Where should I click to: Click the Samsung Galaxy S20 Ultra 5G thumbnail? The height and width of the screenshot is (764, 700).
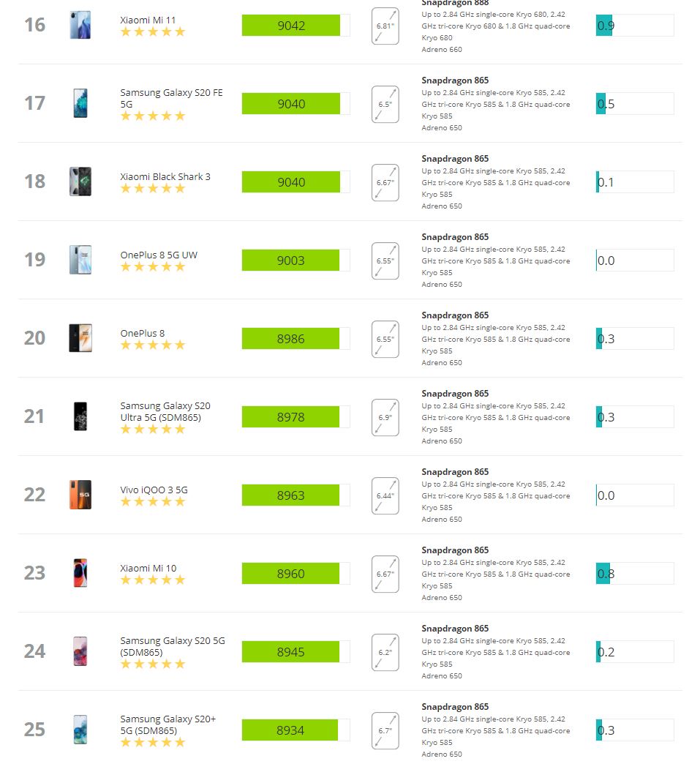80,416
